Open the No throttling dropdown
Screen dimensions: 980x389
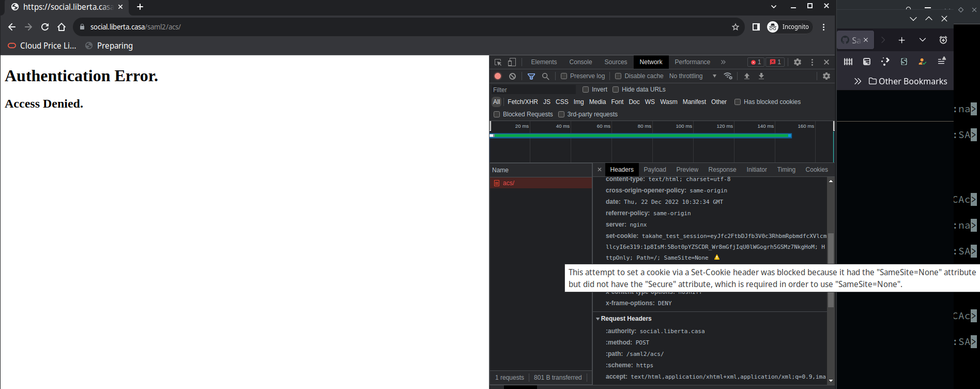tap(693, 76)
